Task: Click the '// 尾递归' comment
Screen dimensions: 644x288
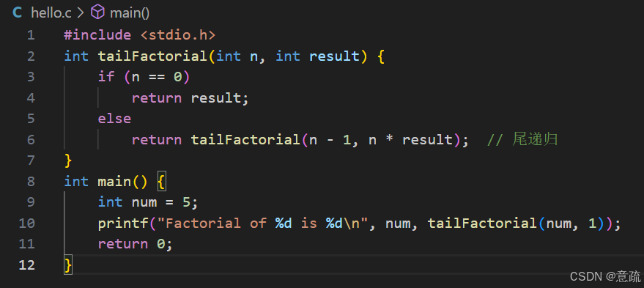Action: click(522, 140)
